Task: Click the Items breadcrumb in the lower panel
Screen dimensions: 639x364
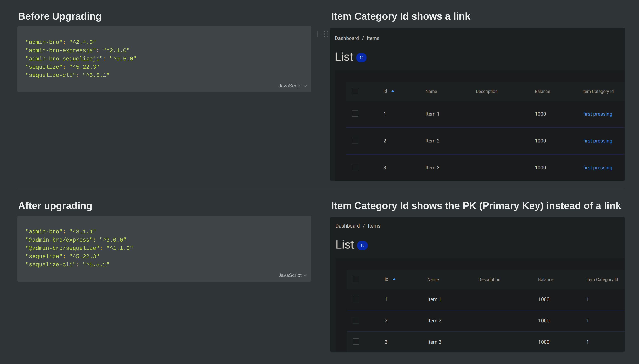Action: pos(374,225)
